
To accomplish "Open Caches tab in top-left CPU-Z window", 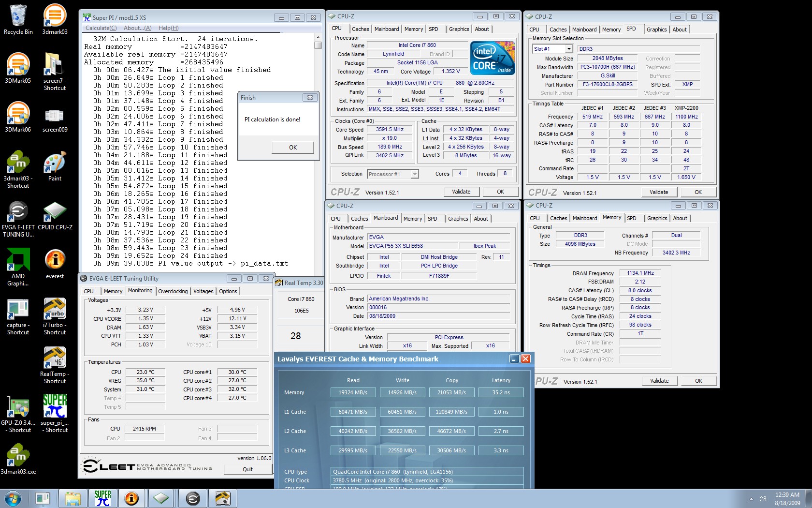I will click(x=360, y=29).
